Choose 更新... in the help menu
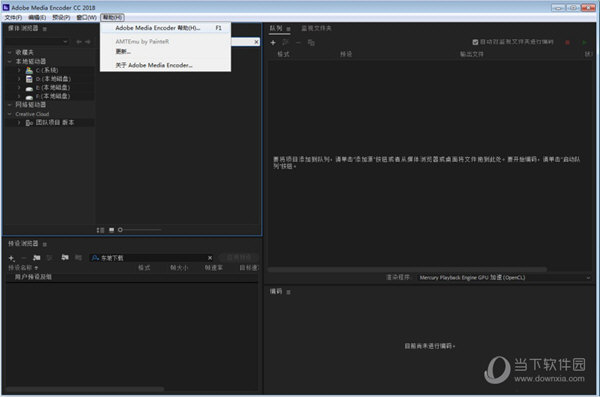The height and width of the screenshot is (397, 600). (123, 52)
